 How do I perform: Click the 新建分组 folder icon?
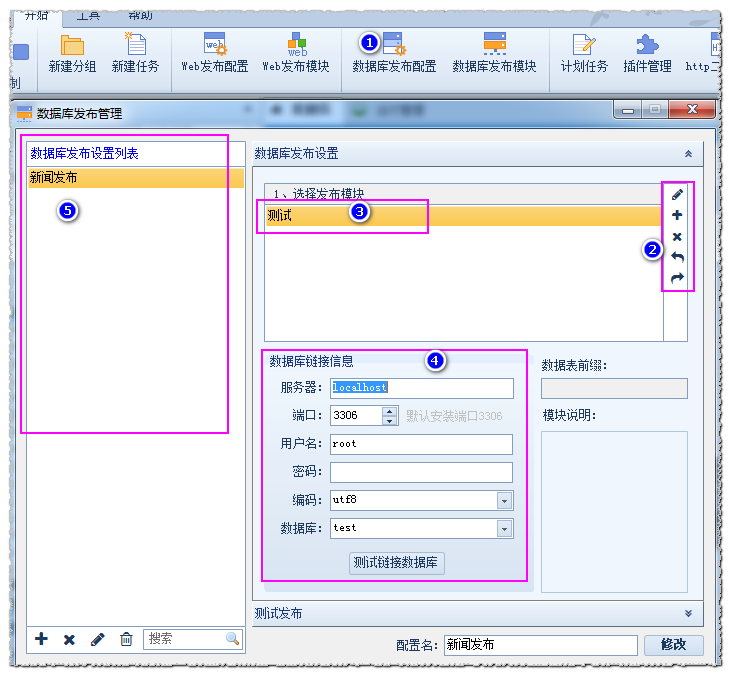72,45
